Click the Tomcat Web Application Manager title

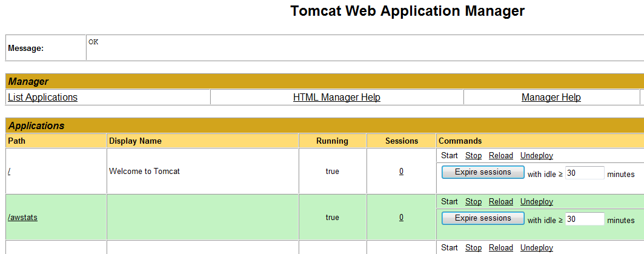pyautogui.click(x=408, y=11)
